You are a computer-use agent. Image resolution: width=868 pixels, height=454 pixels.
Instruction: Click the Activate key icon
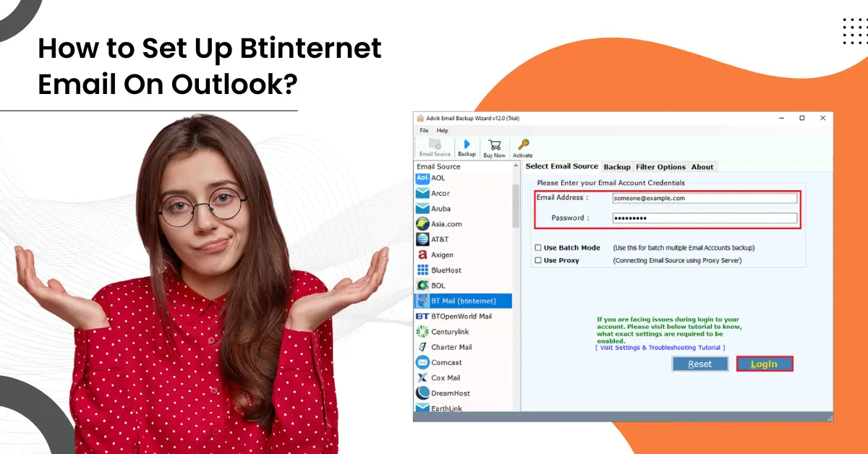pyautogui.click(x=522, y=145)
